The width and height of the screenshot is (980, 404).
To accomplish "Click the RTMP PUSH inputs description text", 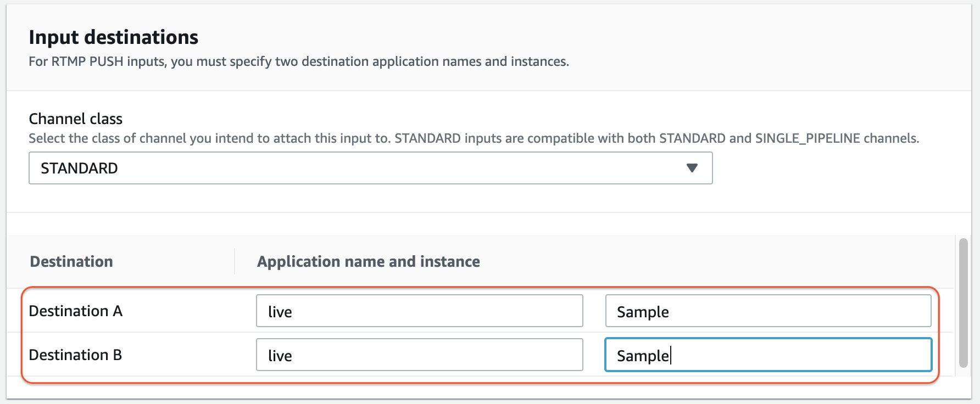I will pyautogui.click(x=298, y=61).
